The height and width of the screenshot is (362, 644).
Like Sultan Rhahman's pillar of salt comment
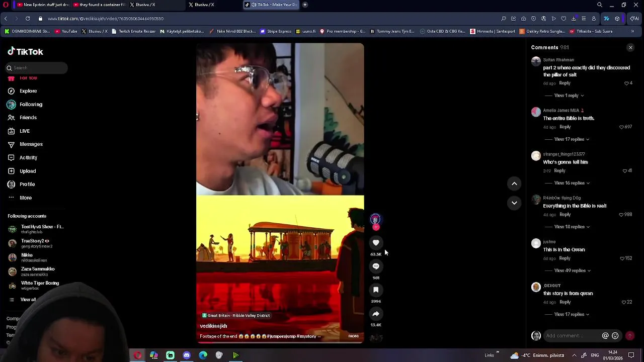click(627, 83)
